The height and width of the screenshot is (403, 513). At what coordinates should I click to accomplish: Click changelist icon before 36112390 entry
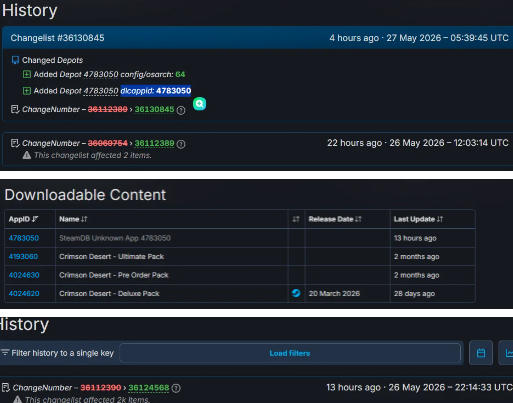pyautogui.click(x=6, y=388)
